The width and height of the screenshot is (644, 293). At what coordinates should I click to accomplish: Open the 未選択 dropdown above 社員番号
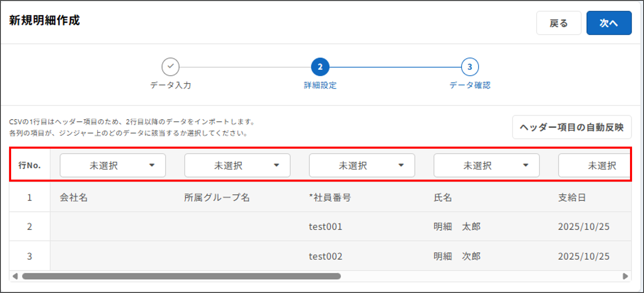pyautogui.click(x=361, y=165)
